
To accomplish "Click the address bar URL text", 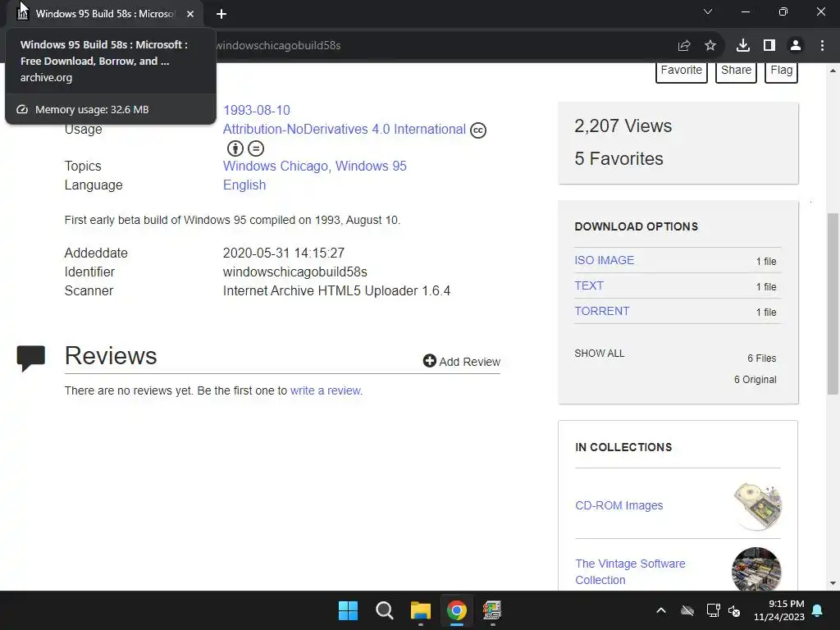I will point(279,46).
